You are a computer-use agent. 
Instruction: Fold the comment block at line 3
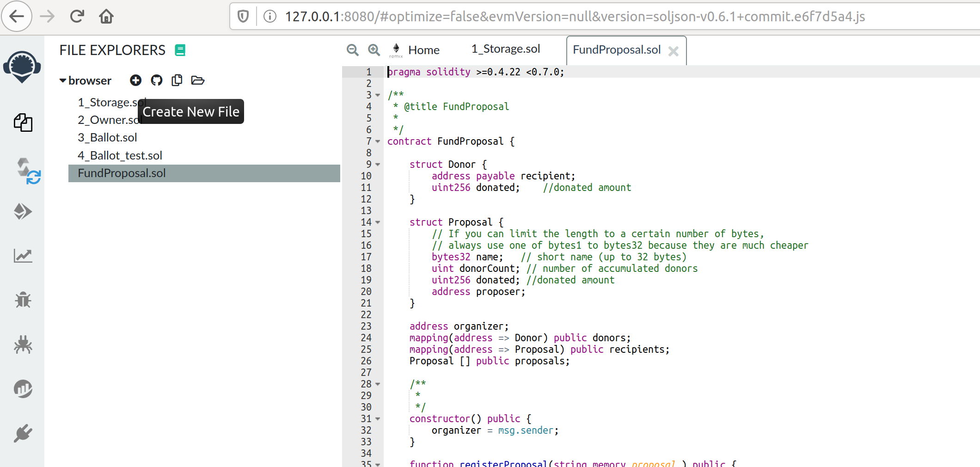pyautogui.click(x=378, y=95)
